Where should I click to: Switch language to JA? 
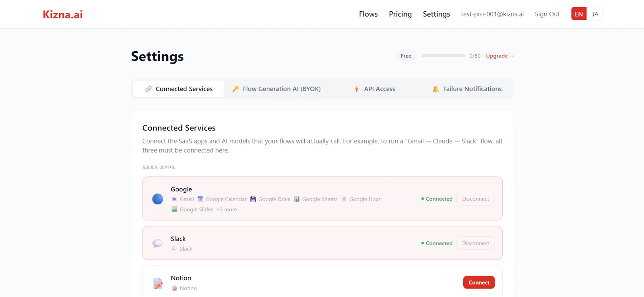[x=595, y=14]
